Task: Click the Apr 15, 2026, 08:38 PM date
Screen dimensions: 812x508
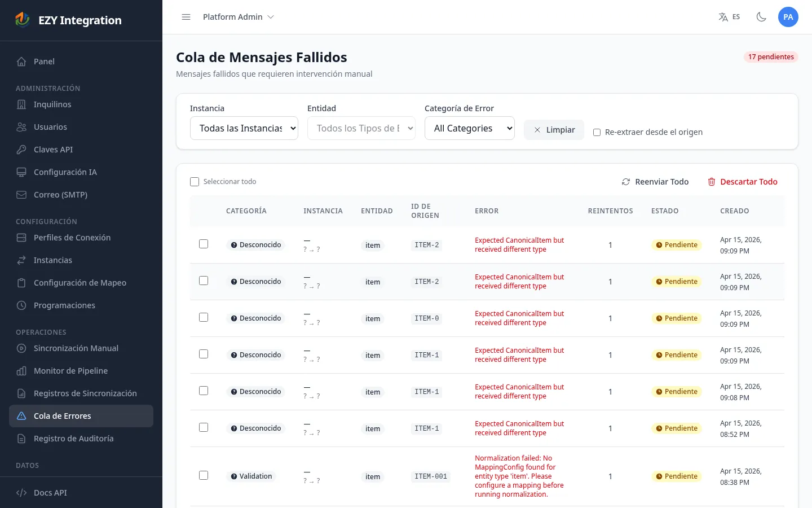Action: [x=741, y=476]
